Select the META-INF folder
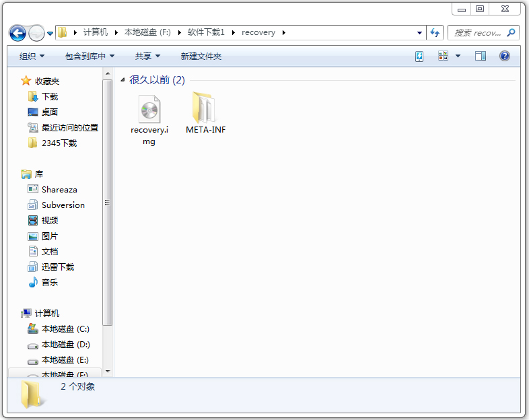The height and width of the screenshot is (420, 529). pos(206,113)
